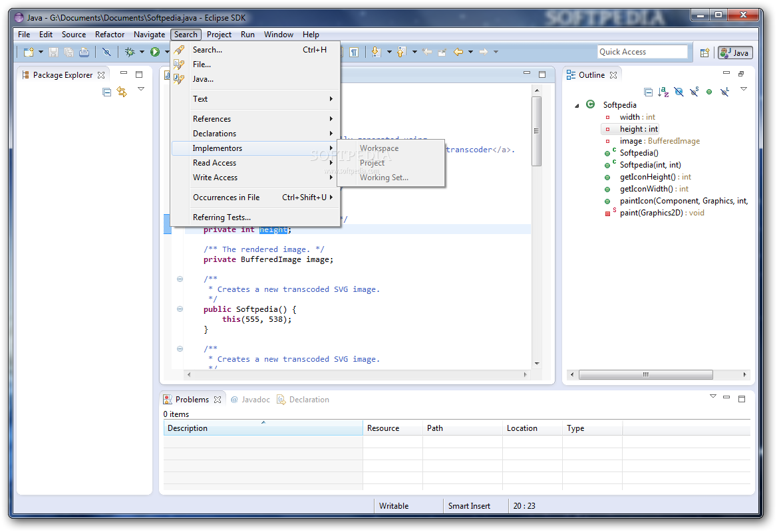
Task: Switch to the Declaration tab
Action: [x=303, y=400]
